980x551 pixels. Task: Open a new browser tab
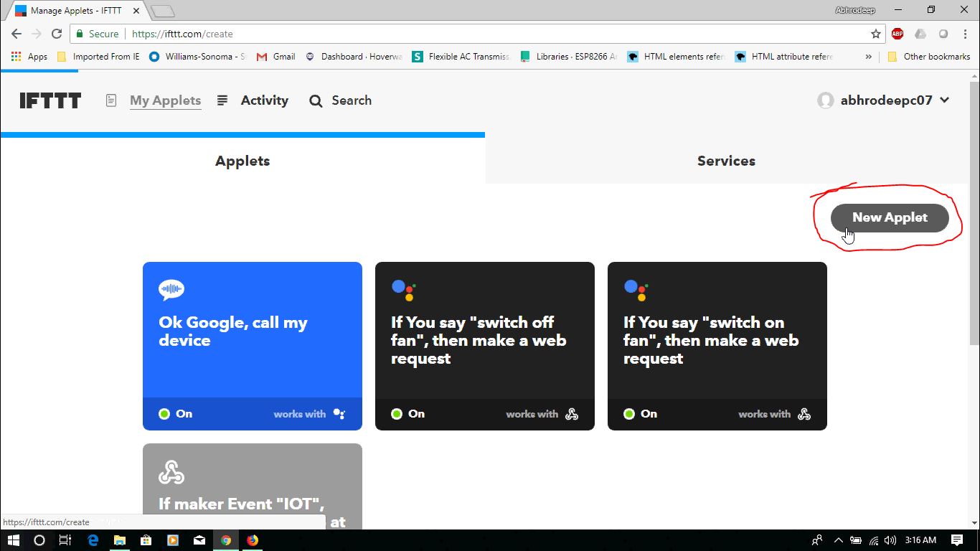163,11
